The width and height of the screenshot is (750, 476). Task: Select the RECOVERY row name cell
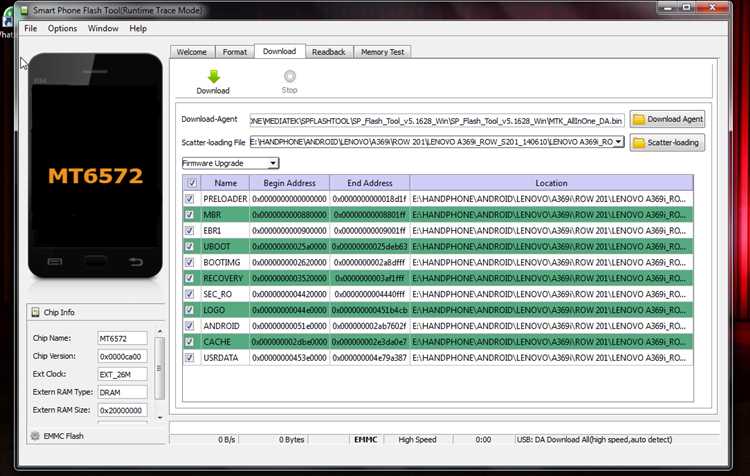tap(225, 278)
